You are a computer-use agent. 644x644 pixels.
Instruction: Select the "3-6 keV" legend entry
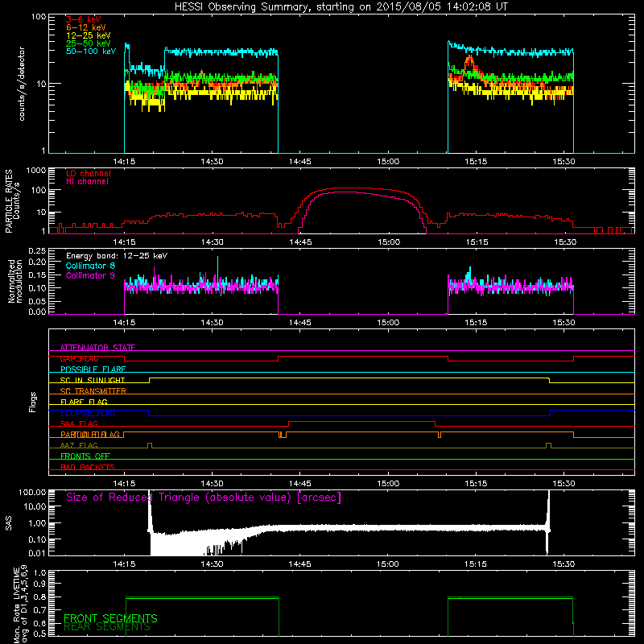click(x=83, y=19)
